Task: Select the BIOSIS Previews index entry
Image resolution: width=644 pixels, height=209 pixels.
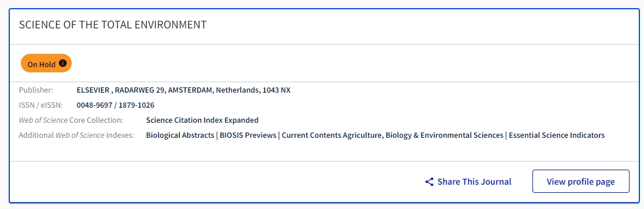Action: pos(248,135)
